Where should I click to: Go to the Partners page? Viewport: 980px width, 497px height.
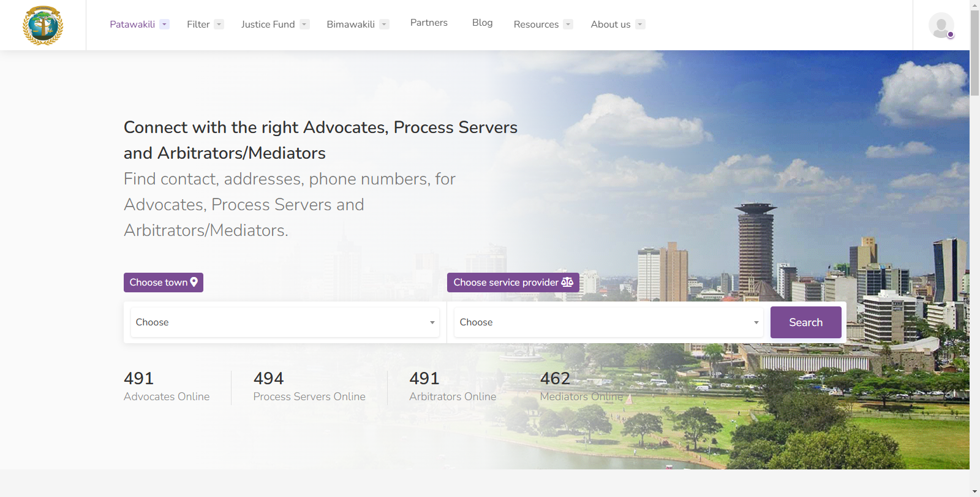429,23
